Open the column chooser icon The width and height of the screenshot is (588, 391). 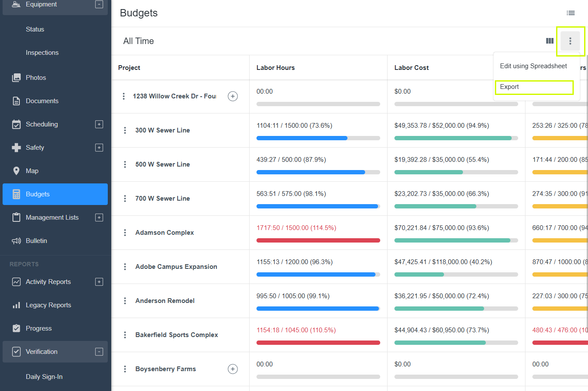[550, 41]
